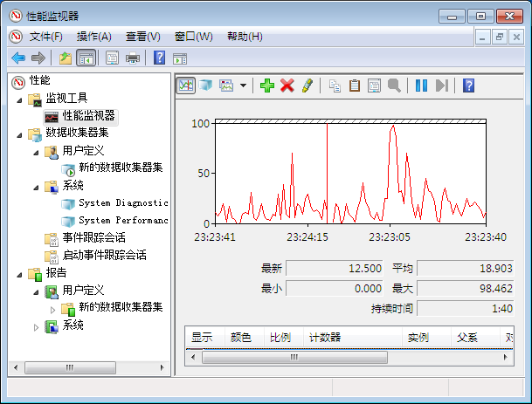Restore the inner MDI child window
532x404 pixels.
pyautogui.click(x=499, y=37)
